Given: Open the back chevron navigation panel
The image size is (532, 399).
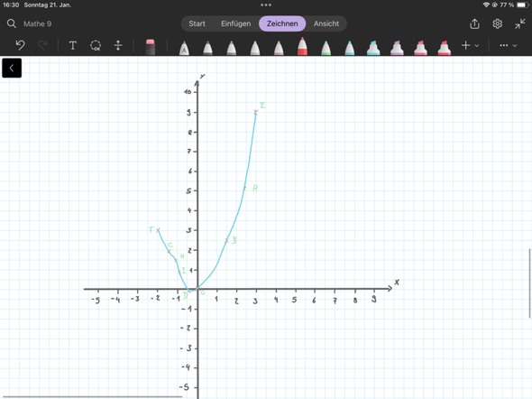Looking at the screenshot, I should click(12, 68).
